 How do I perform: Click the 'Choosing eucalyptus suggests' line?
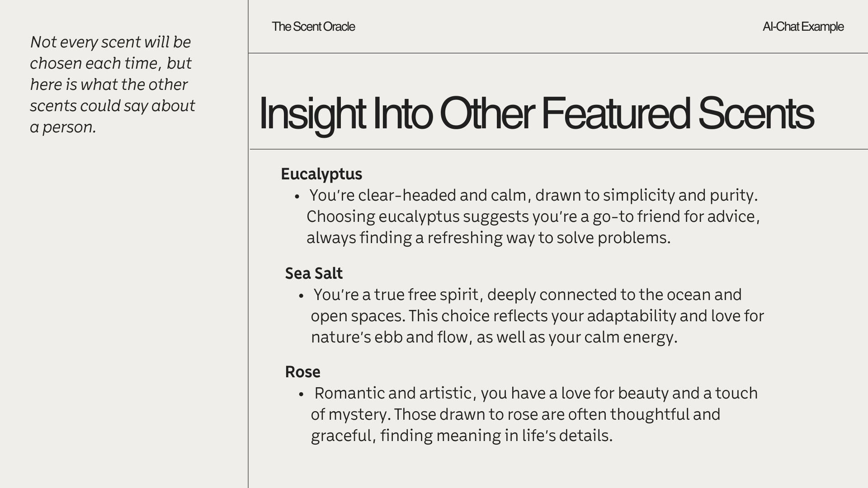(x=533, y=216)
